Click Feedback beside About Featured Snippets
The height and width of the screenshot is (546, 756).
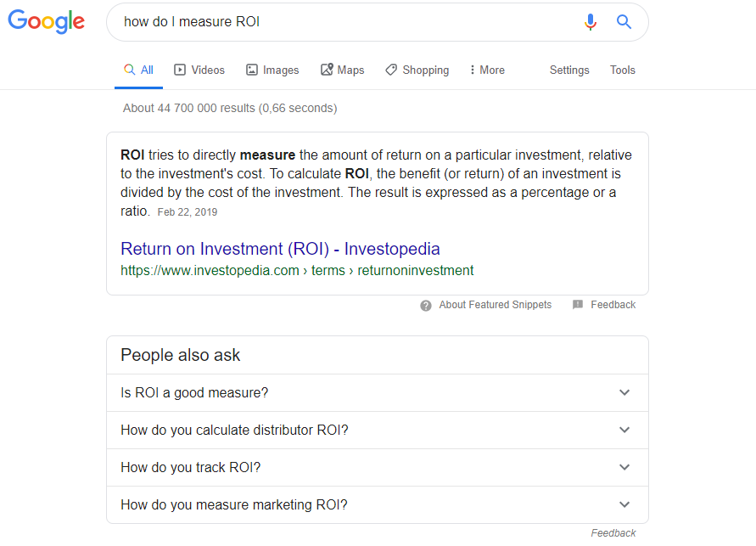tap(613, 305)
